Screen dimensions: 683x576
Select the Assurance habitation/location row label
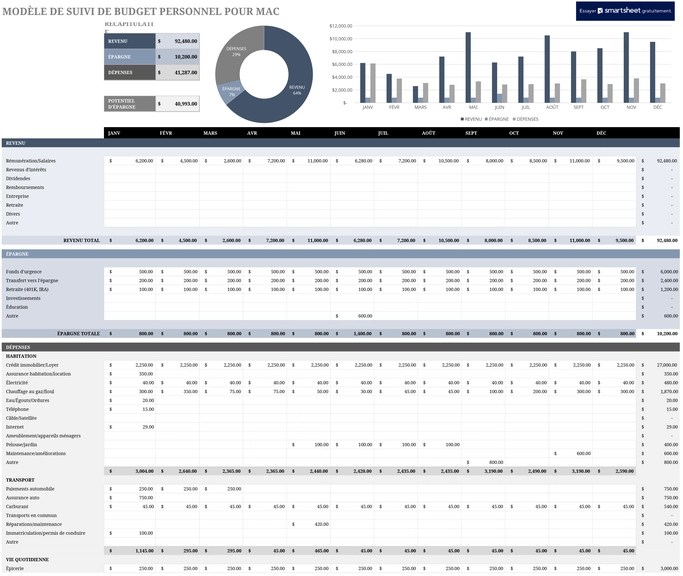[x=38, y=374]
